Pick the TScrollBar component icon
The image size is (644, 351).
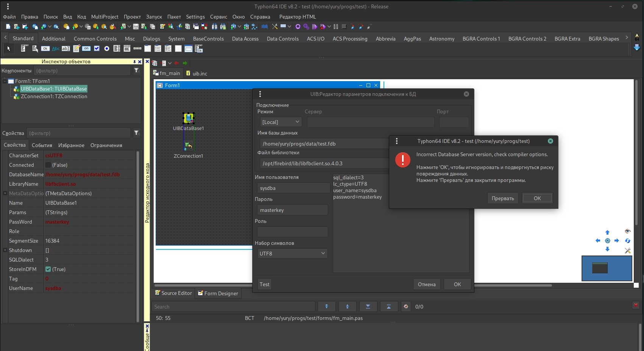pos(137,49)
